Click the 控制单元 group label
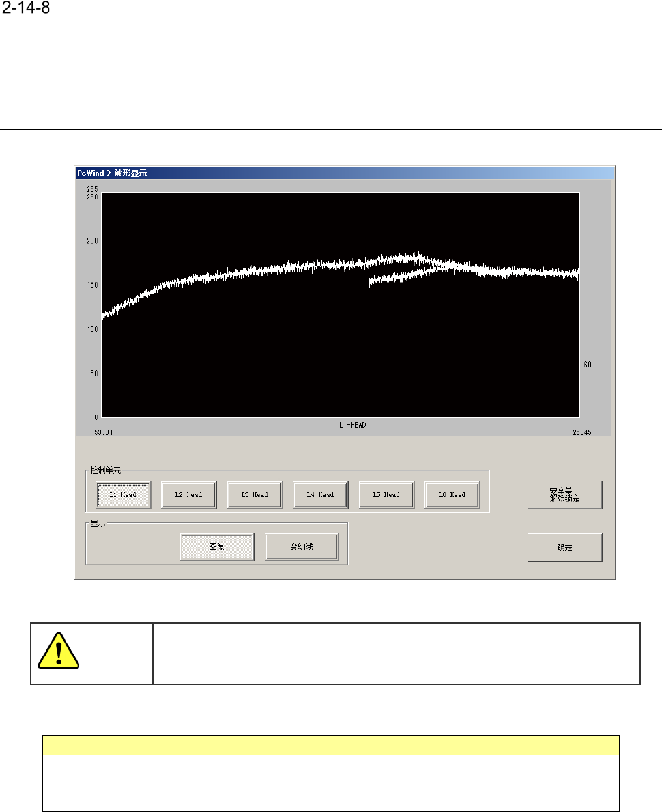Viewport: 662px width, 812px height. 106,471
